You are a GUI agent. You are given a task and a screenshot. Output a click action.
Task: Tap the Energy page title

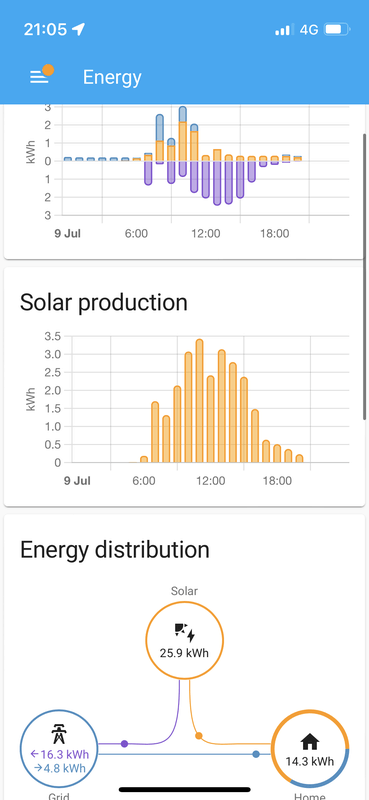[x=112, y=78]
